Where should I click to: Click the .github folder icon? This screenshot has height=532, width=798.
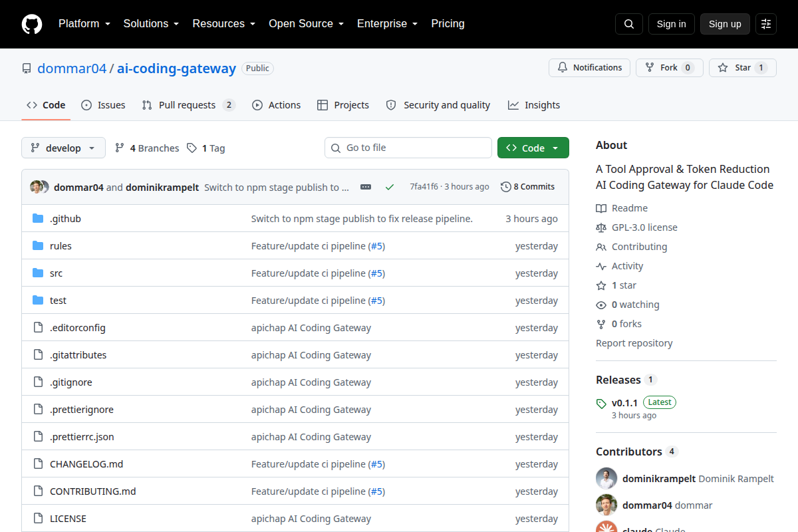tap(38, 219)
